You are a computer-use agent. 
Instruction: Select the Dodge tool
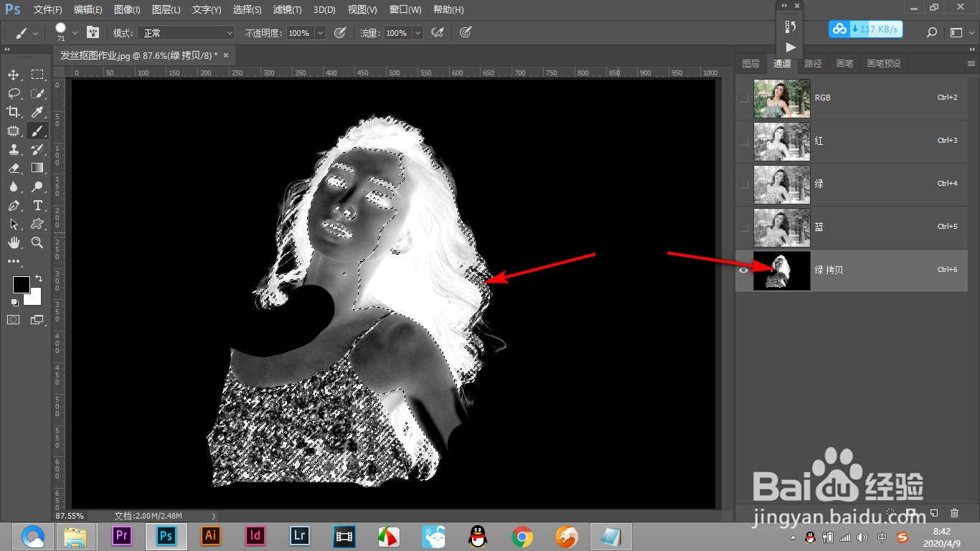(37, 187)
